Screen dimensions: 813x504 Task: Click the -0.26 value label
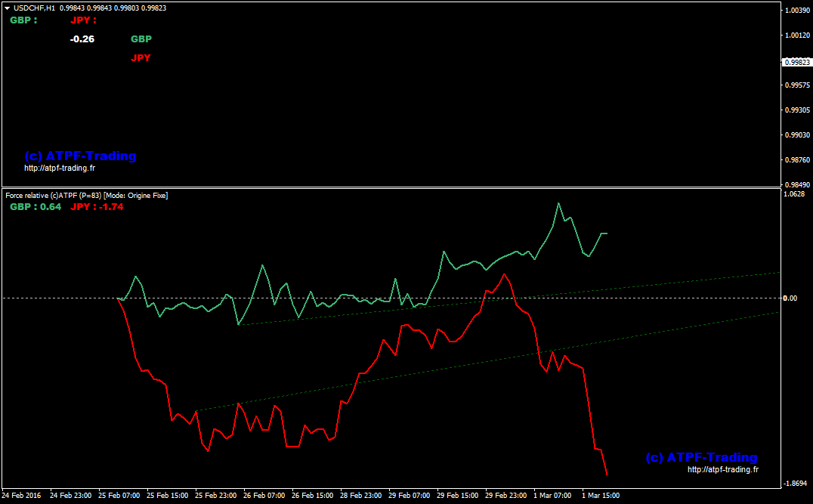82,39
